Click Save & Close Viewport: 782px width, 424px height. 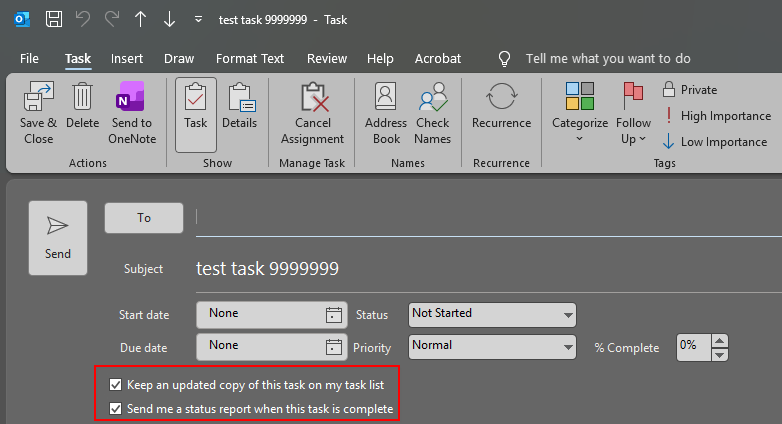click(38, 114)
